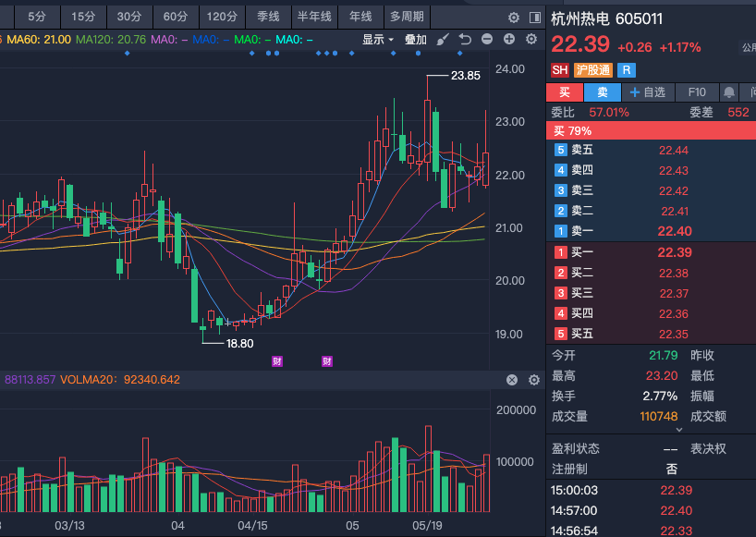Click the 叠加 overlay button

pos(416,40)
